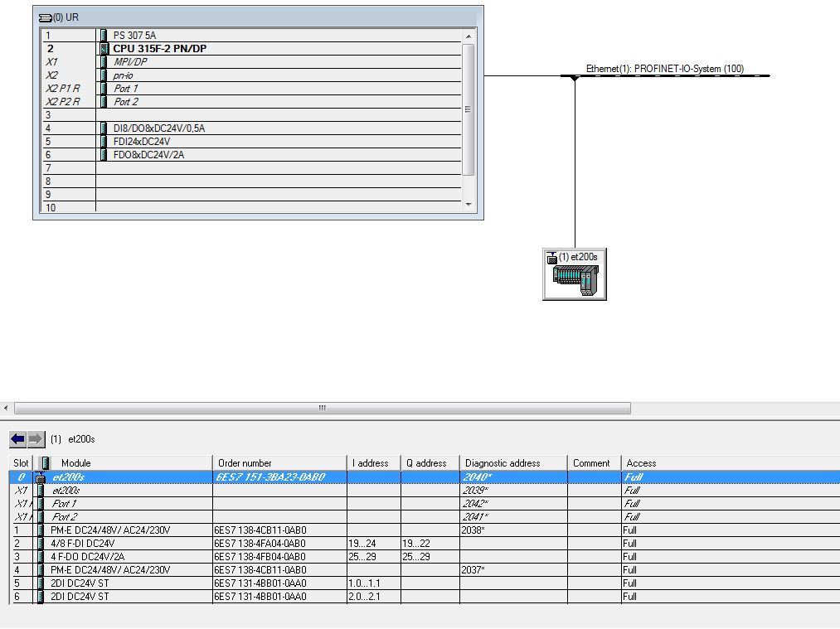Click order number 6ES7 138-4FB04-0AB0

[x=260, y=557]
